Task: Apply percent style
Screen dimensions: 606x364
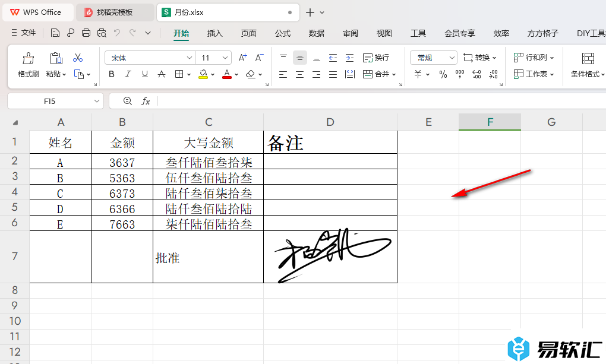Action: click(443, 74)
